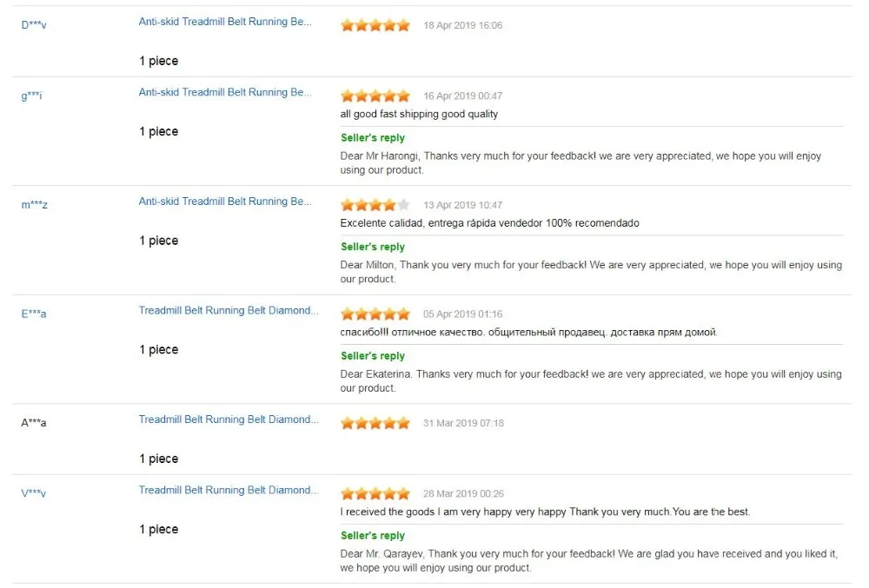Open reviewer profile E***a
The width and height of the screenshot is (869, 588).
tap(34, 314)
